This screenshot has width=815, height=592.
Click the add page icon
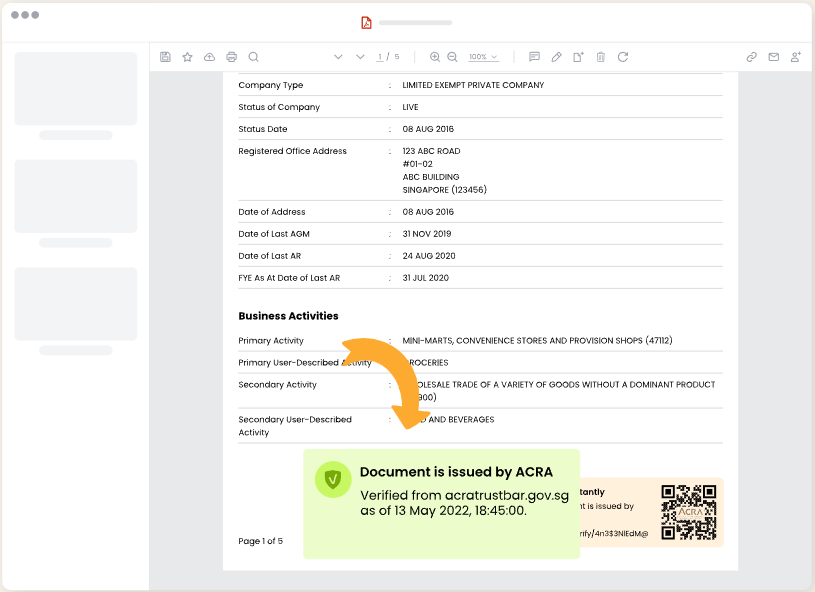pyautogui.click(x=578, y=57)
